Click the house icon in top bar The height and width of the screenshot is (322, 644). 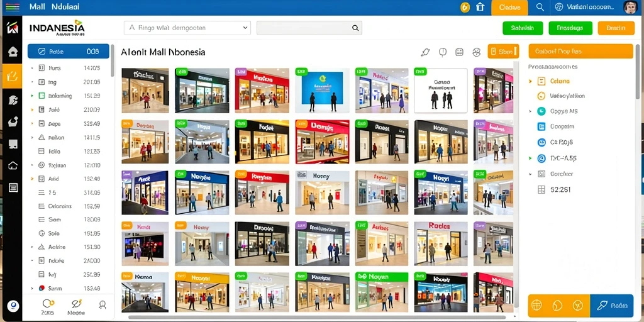pyautogui.click(x=480, y=7)
